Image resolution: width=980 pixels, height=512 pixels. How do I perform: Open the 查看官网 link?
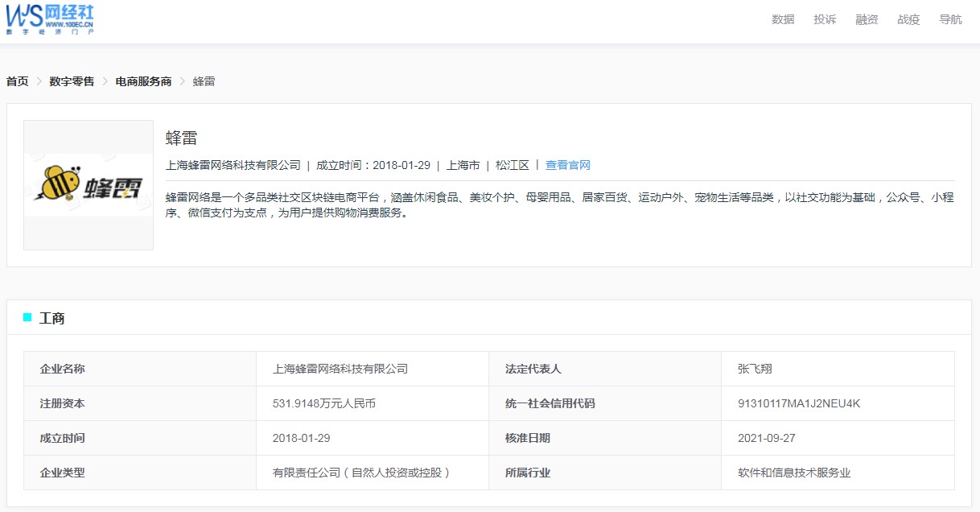coord(568,165)
